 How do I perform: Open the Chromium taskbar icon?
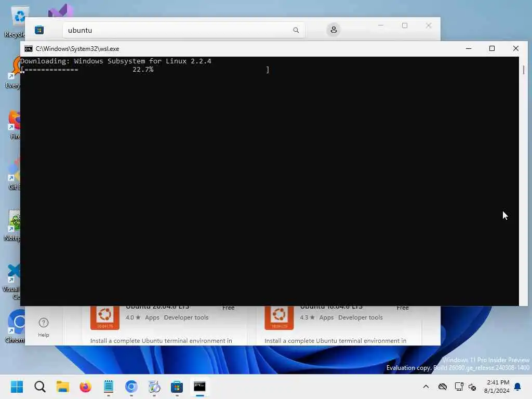(131, 387)
